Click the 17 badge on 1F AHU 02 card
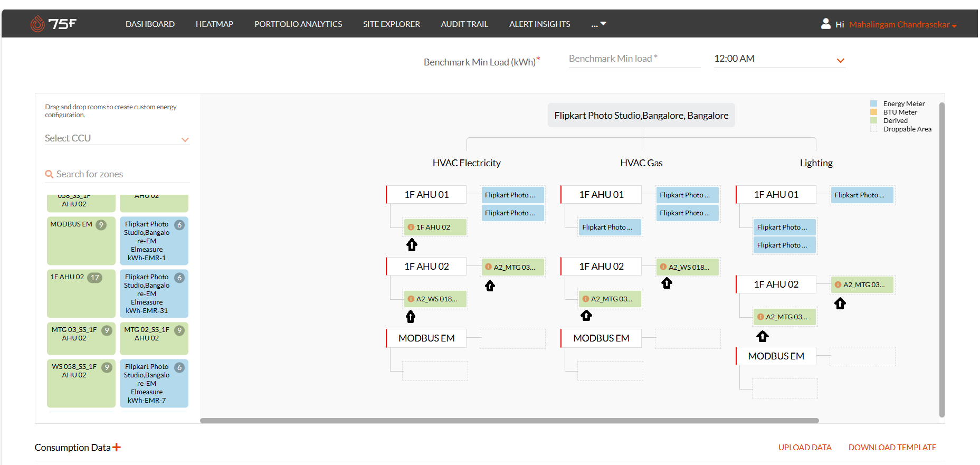Image resolution: width=980 pixels, height=465 pixels. coord(94,278)
